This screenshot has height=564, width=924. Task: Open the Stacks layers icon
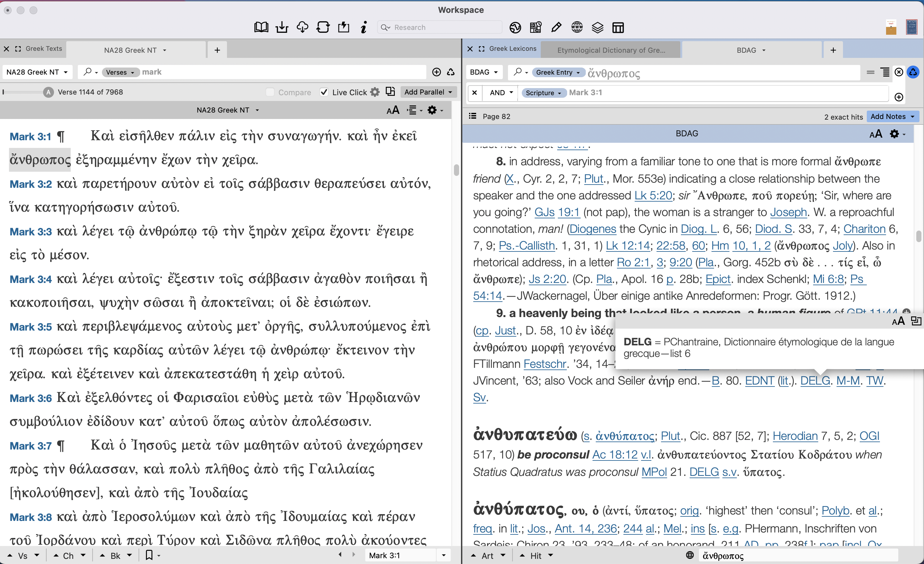click(597, 27)
